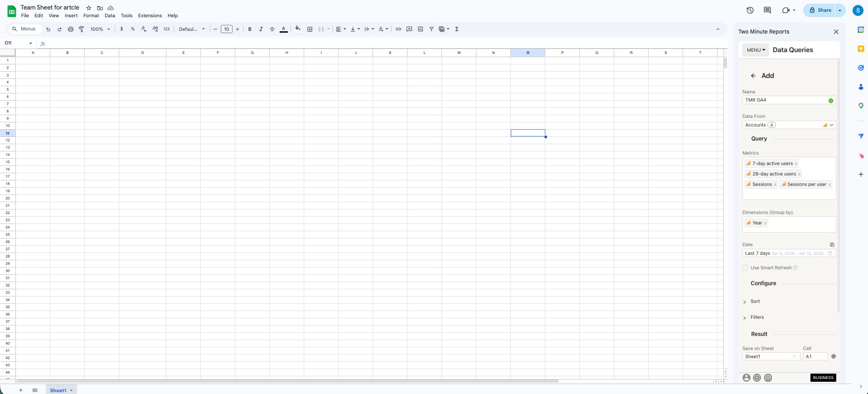Format as percent

coord(133,29)
